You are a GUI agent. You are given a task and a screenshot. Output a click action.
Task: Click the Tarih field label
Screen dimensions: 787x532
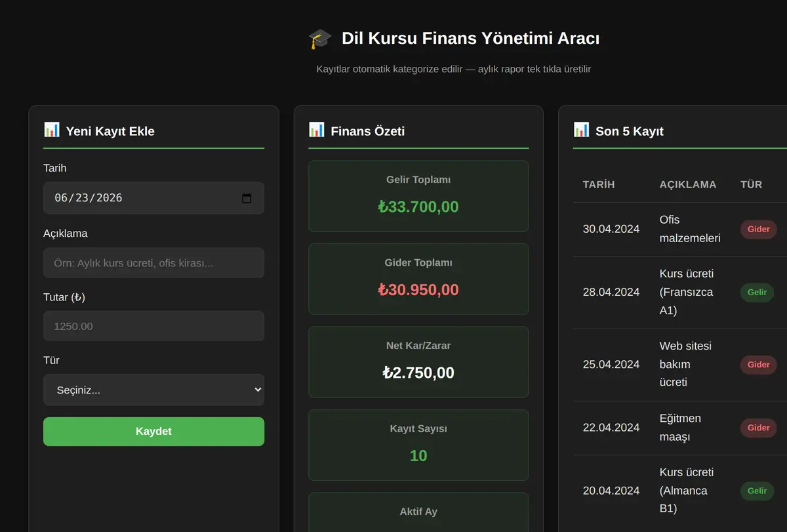pyautogui.click(x=55, y=168)
